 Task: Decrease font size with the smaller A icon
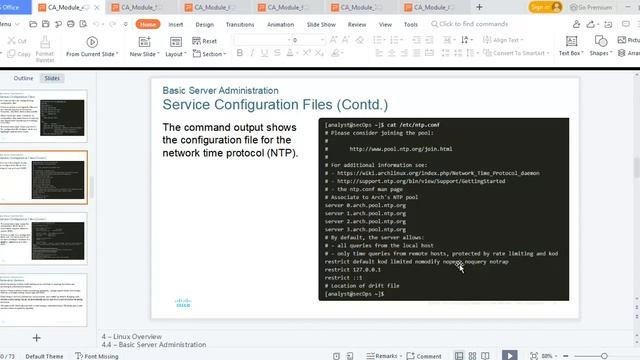346,40
